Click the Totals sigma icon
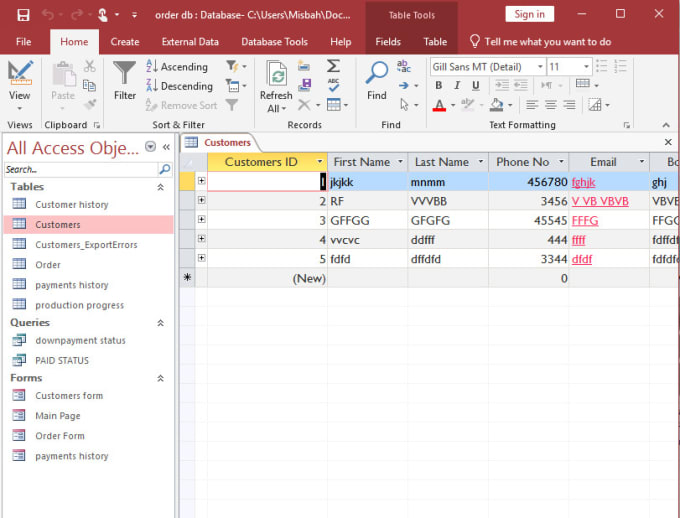Viewport: 680px width, 518px height. pos(333,66)
